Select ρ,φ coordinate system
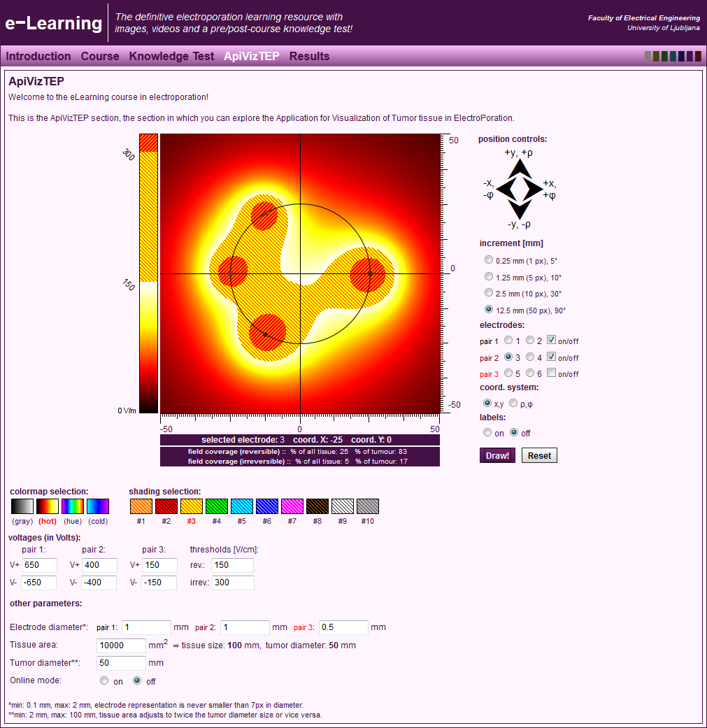This screenshot has width=707, height=728. (513, 403)
